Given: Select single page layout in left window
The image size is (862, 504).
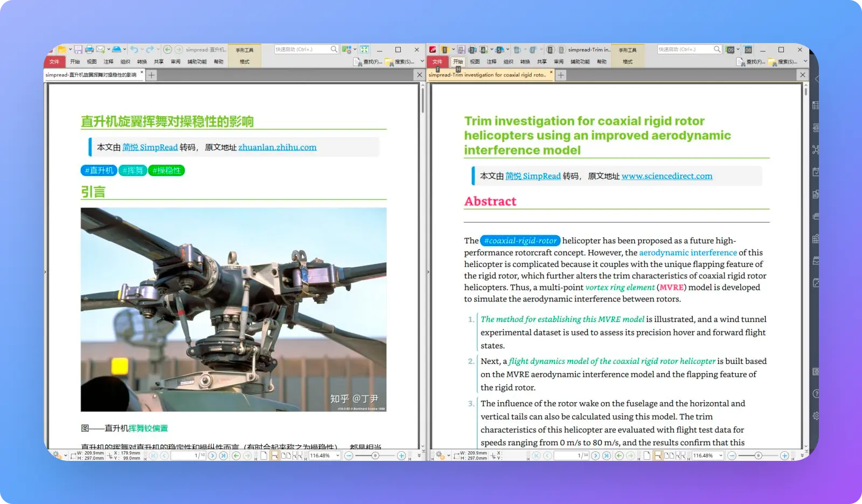Looking at the screenshot, I should click(264, 456).
